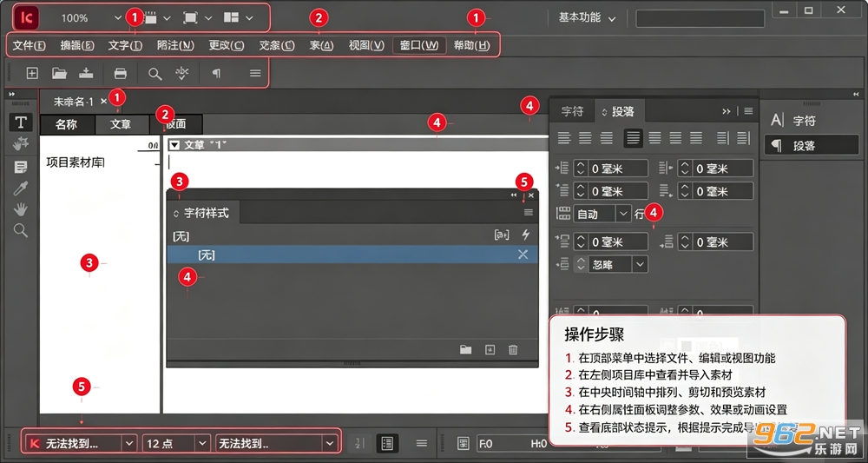Collapse 字符样式 panel with double-arrow icon
The width and height of the screenshot is (868, 463).
[x=514, y=195]
